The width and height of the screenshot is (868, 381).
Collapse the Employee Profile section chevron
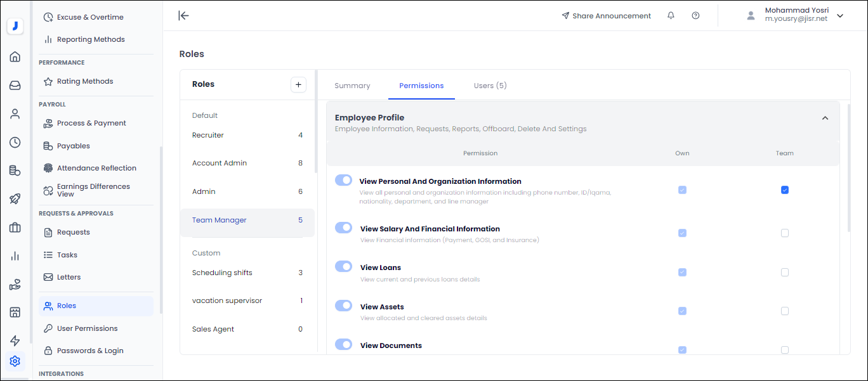(825, 118)
